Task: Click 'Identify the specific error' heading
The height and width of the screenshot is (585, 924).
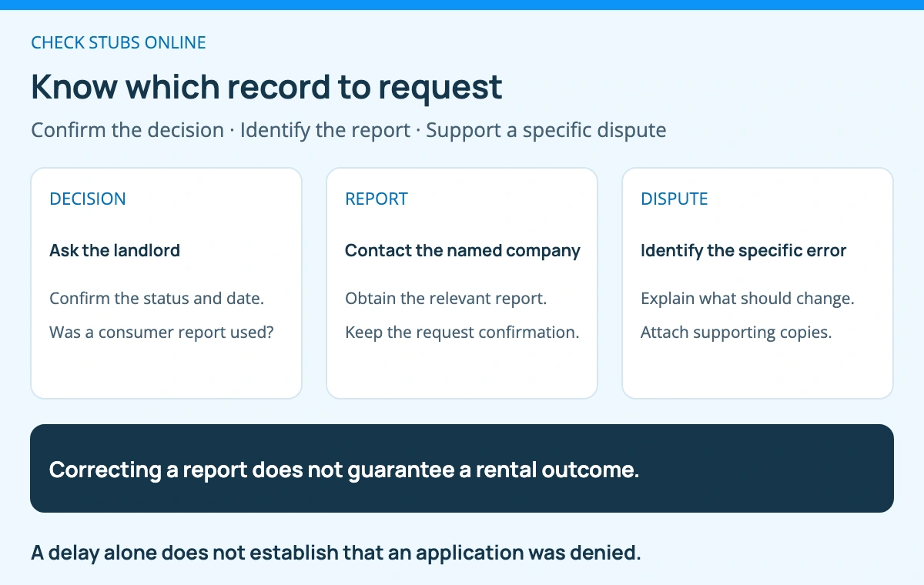Action: coord(744,250)
